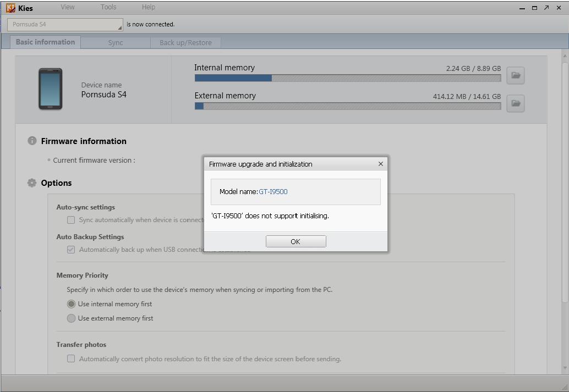Open the View menu

[68, 7]
